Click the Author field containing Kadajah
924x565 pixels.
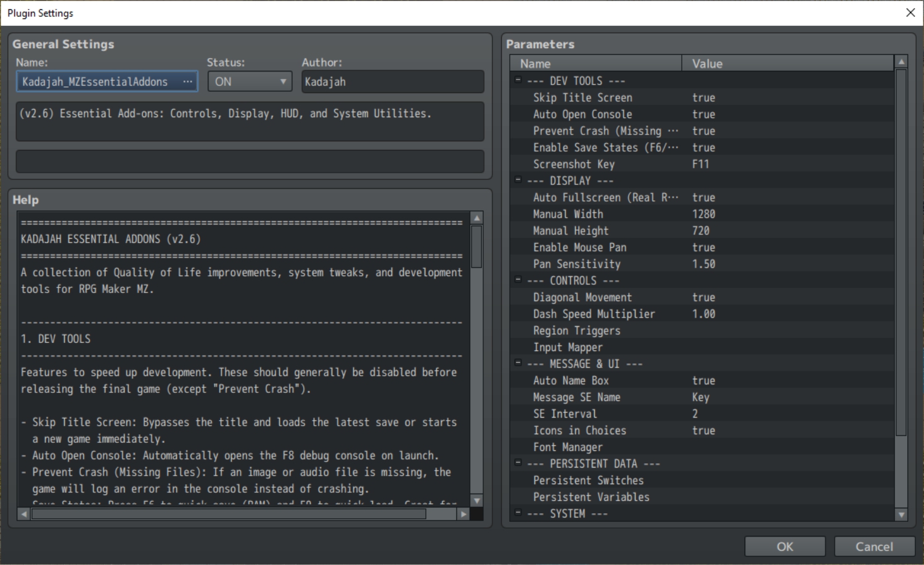coord(393,81)
